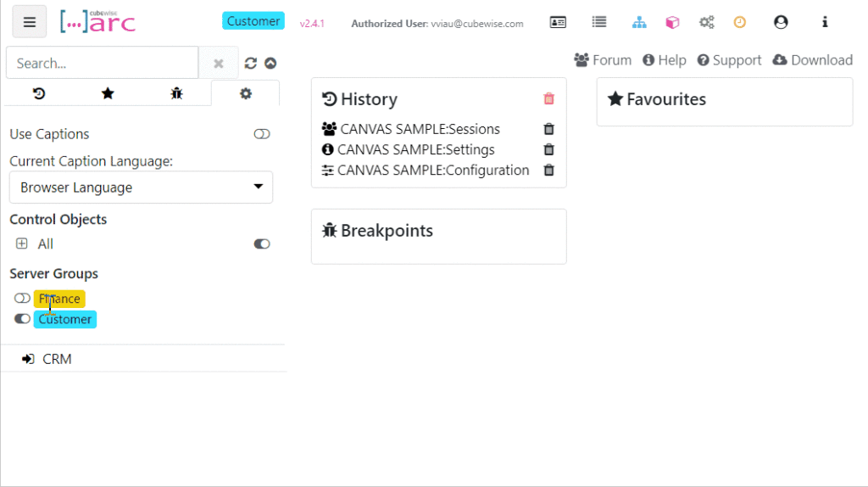Open the Forum link

click(x=603, y=60)
